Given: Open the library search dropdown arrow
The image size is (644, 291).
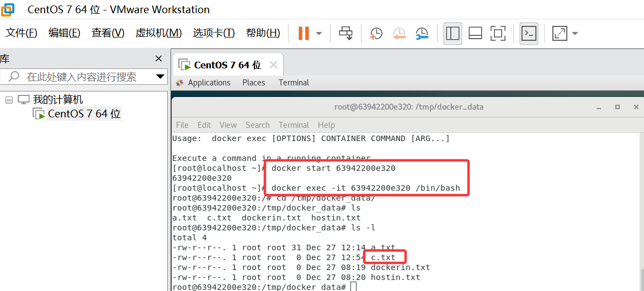Looking at the screenshot, I should [160, 77].
